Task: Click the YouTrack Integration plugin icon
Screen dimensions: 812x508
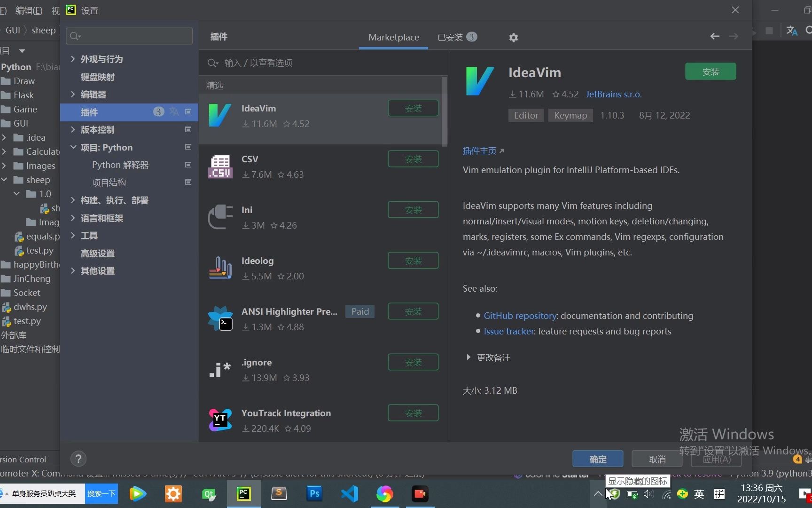Action: tap(220, 420)
